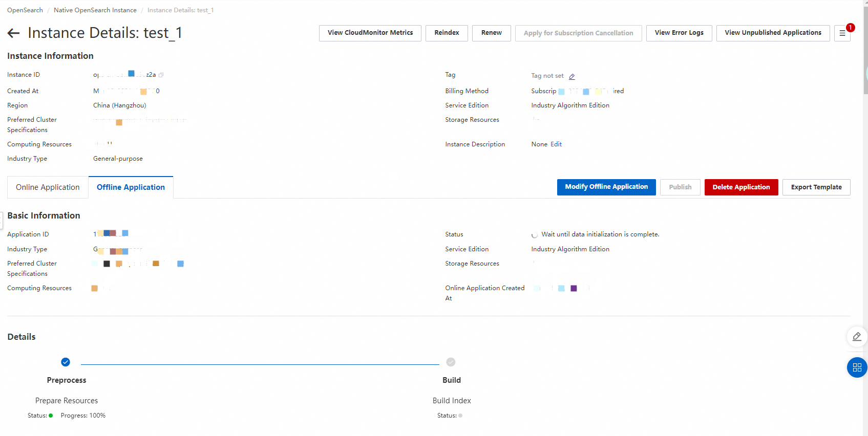Click the grey status dot under Build Index
868x436 pixels.
tap(460, 416)
